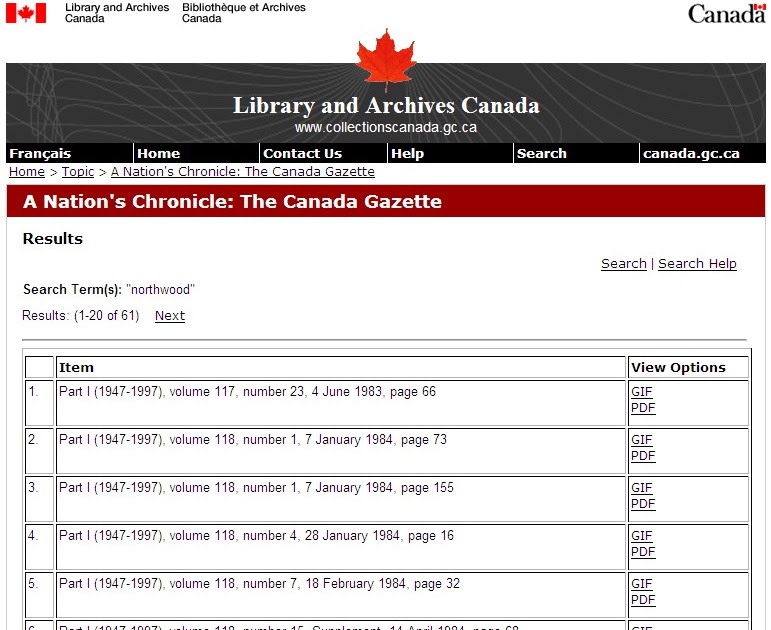Open the Search Help link
Viewport: 771px width, 630px height.
(x=697, y=264)
